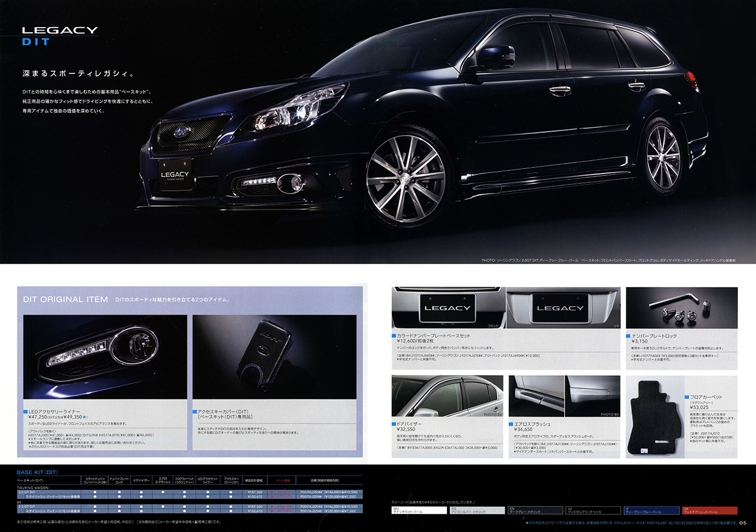Screen dimensions: 756x532
Task: Select the V2 Crystal Black Silica swatch
Action: (594, 510)
